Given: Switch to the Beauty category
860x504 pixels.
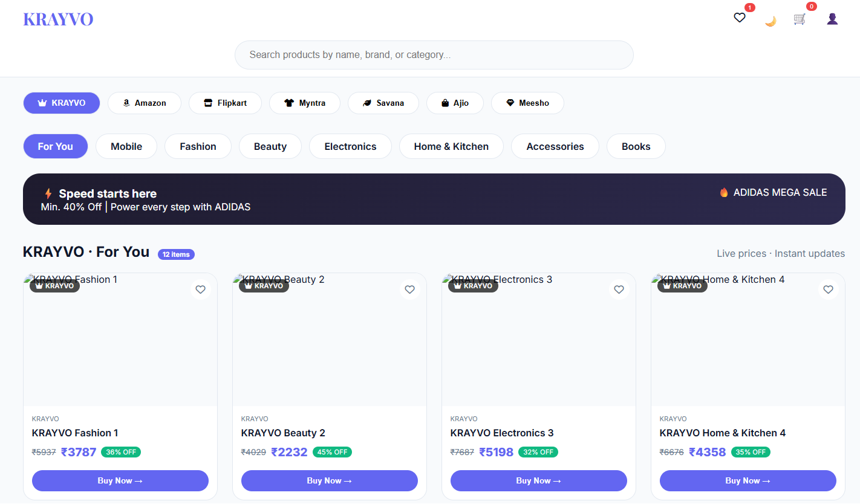Looking at the screenshot, I should point(270,146).
